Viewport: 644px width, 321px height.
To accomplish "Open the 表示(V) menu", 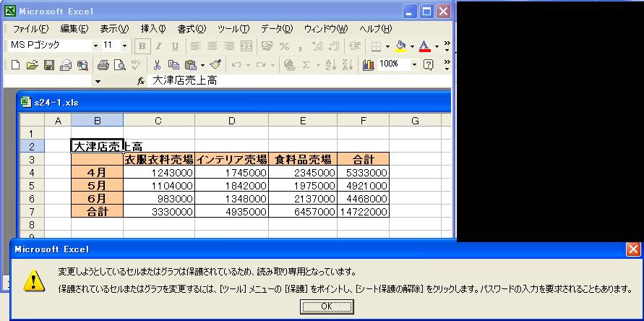I will click(x=114, y=29).
